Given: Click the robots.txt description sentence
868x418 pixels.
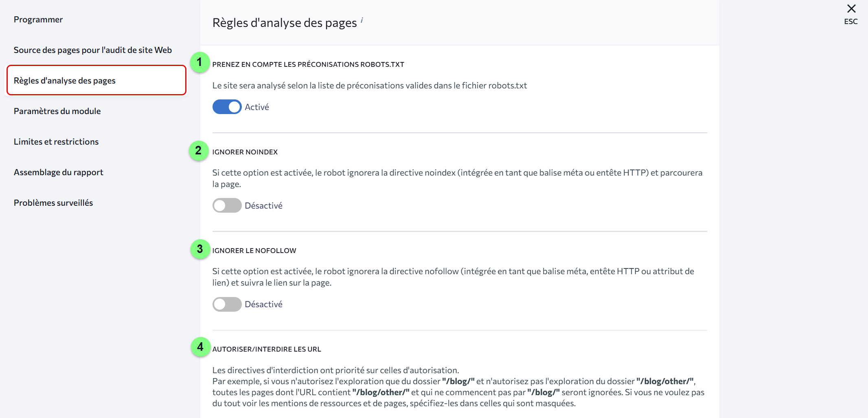Looking at the screenshot, I should coord(370,86).
